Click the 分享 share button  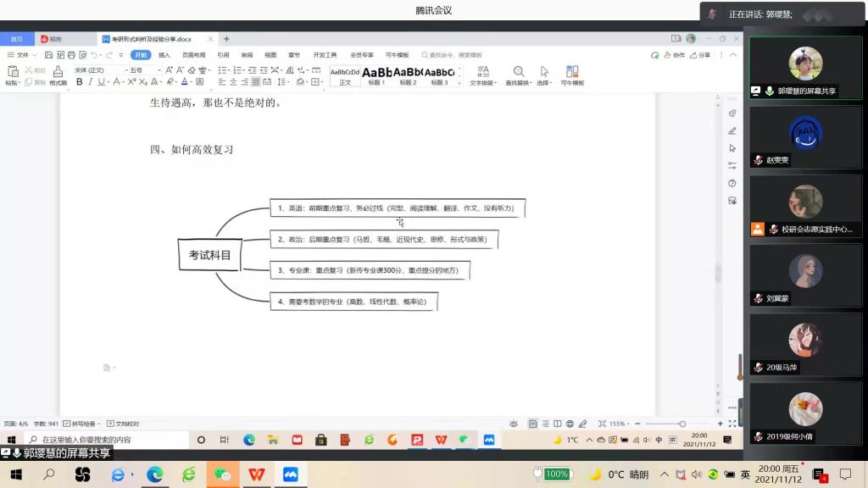pyautogui.click(x=700, y=55)
